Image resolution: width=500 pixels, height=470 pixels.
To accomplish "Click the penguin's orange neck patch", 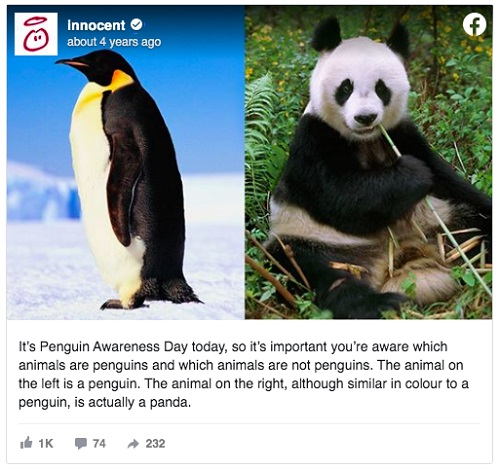I will tap(121, 80).
